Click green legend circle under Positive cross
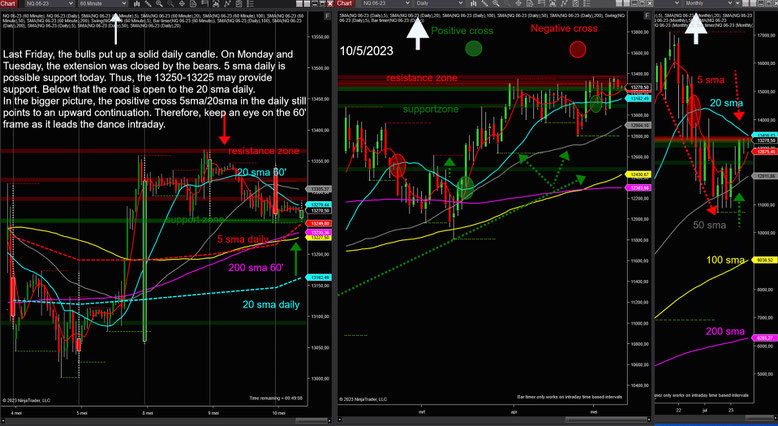This screenshot has height=426, width=778. pyautogui.click(x=474, y=49)
